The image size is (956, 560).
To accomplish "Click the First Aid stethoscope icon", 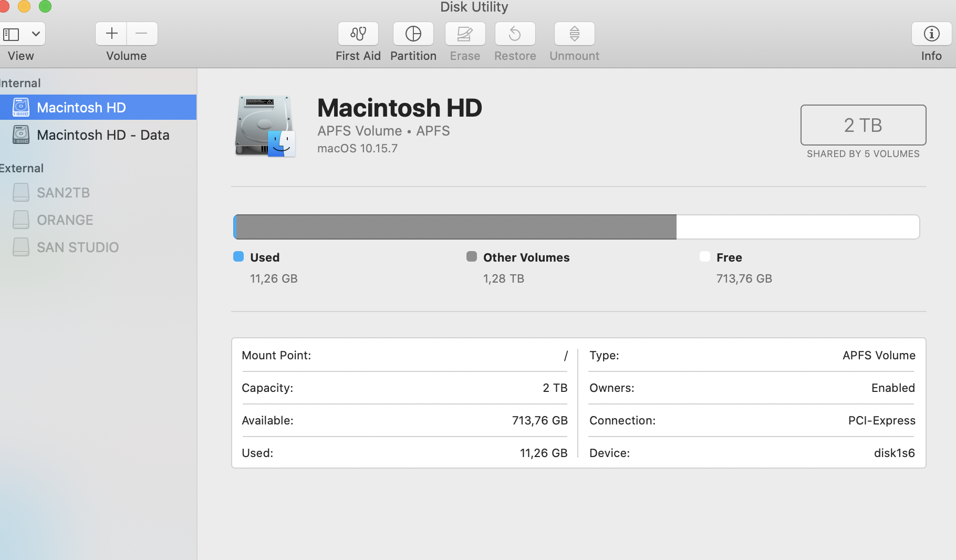I will (358, 34).
